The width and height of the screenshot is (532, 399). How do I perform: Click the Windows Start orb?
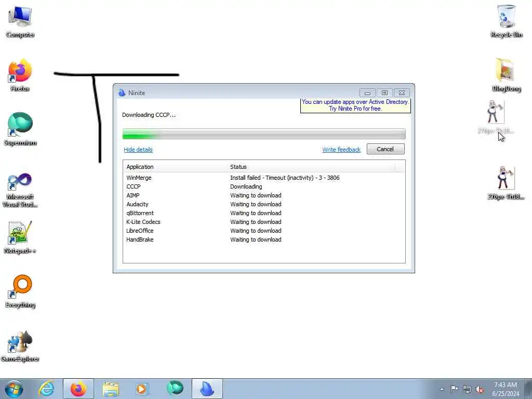point(14,389)
